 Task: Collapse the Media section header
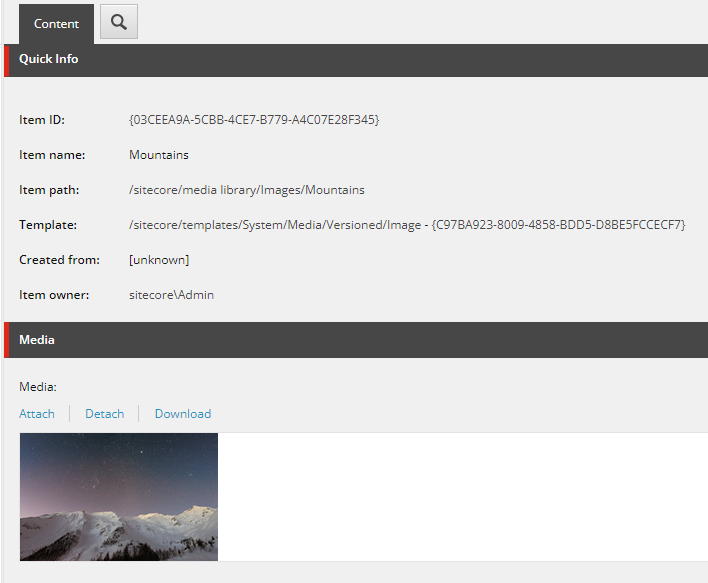point(37,340)
